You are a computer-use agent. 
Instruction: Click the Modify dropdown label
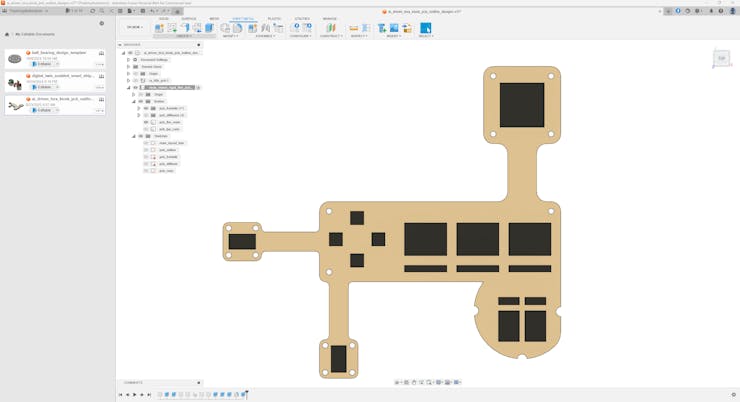230,36
